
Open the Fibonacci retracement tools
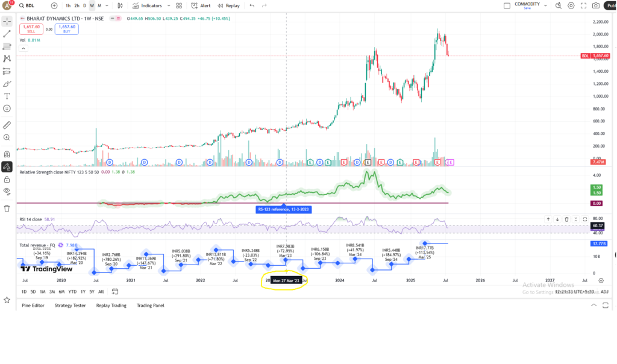click(7, 46)
